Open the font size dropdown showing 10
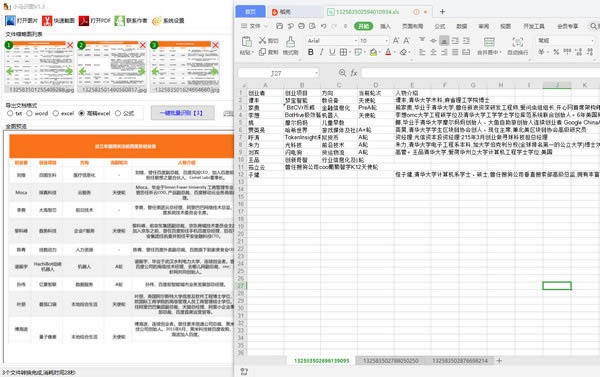The image size is (600, 377). click(x=386, y=41)
